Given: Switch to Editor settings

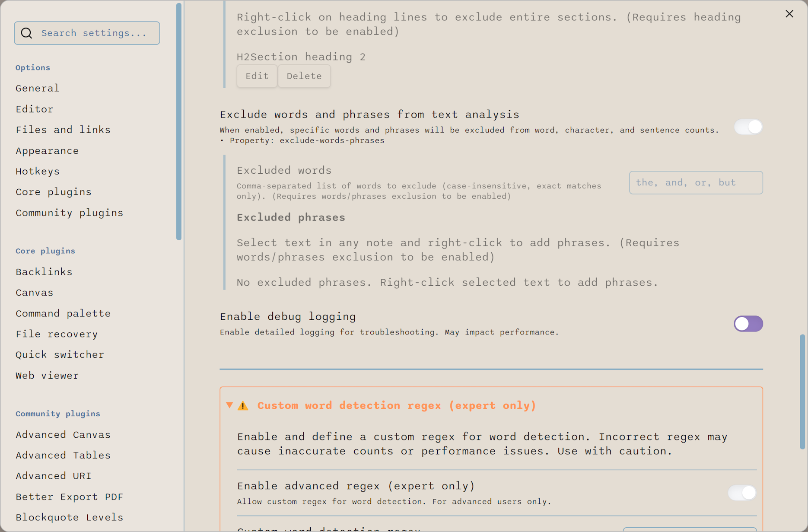Looking at the screenshot, I should [35, 109].
